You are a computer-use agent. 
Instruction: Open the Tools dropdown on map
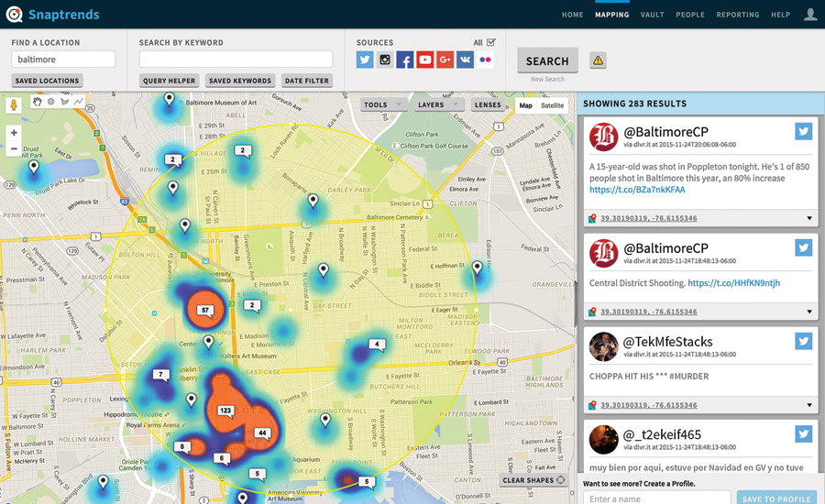(383, 105)
